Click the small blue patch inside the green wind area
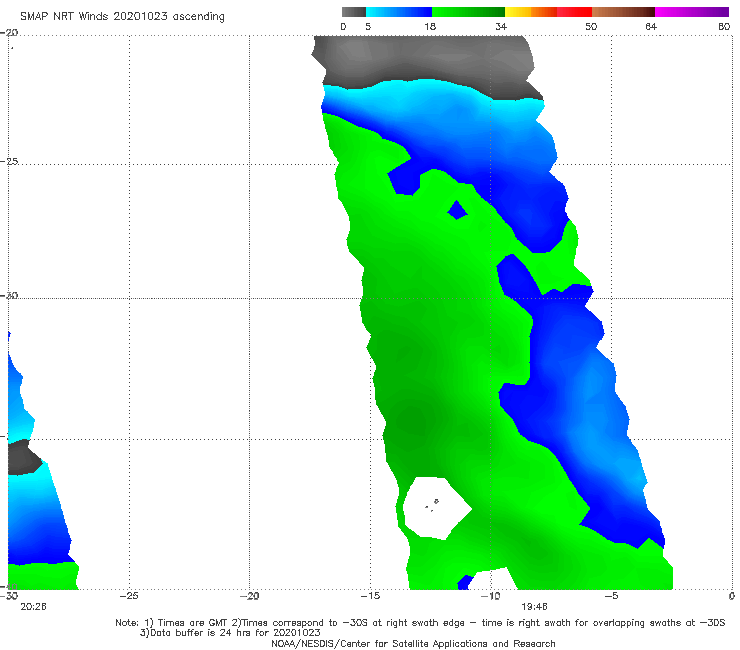The image size is (740, 650). (457, 210)
